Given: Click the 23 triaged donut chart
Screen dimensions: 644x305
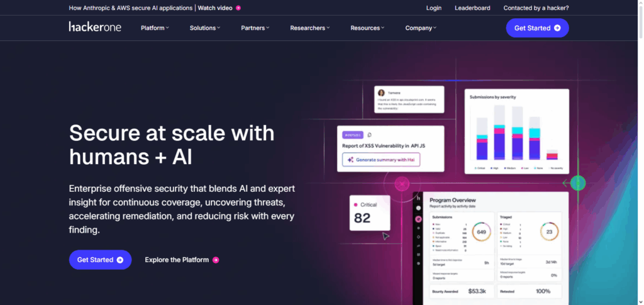Looking at the screenshot, I should [549, 232].
